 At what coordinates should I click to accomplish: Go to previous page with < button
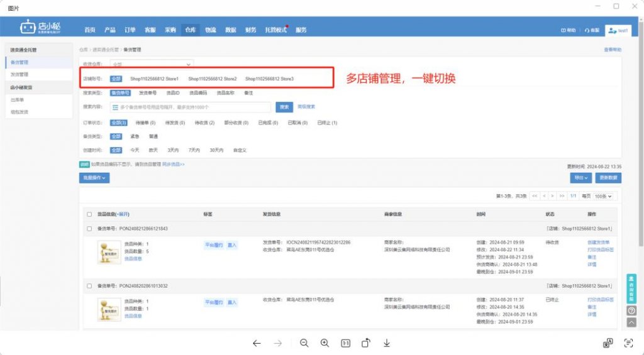coord(544,196)
